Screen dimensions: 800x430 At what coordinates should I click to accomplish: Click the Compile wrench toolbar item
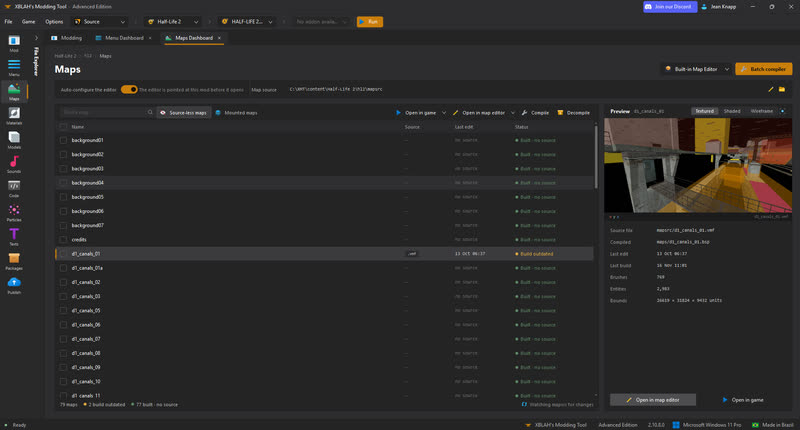(535, 113)
